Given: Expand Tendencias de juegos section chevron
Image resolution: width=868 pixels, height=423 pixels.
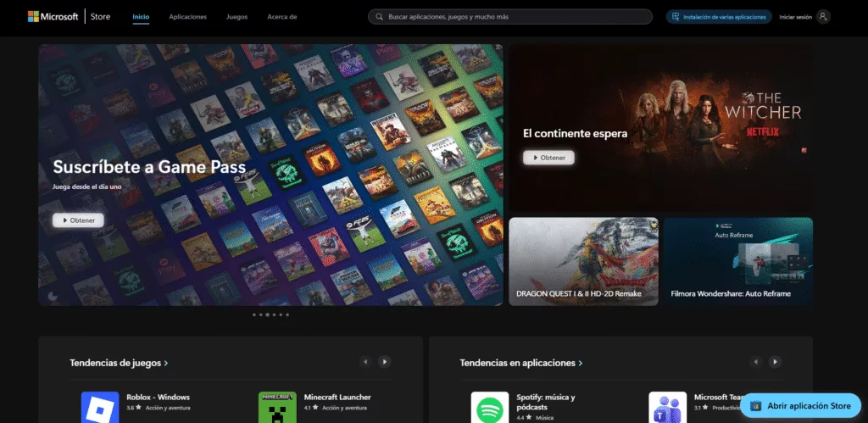Looking at the screenshot, I should pos(166,364).
